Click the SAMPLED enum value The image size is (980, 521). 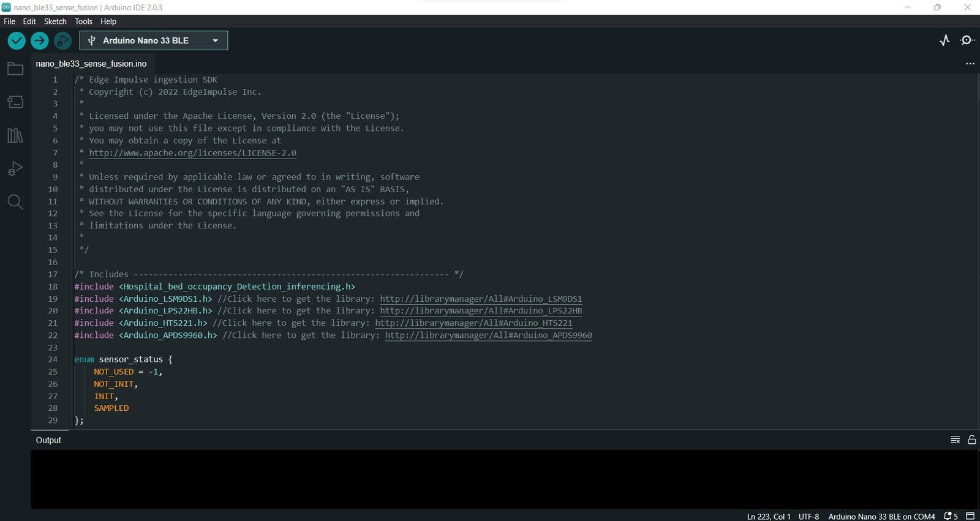(x=111, y=408)
